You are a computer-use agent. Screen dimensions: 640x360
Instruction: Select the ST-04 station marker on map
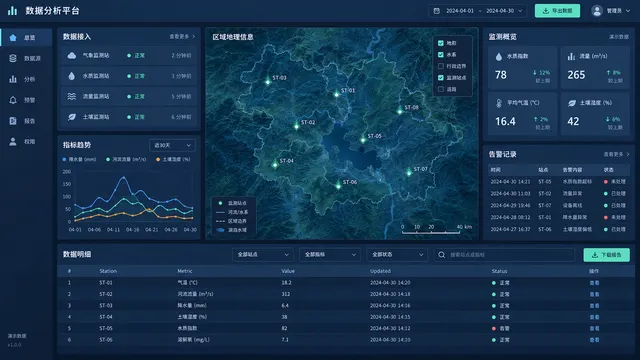pos(275,165)
